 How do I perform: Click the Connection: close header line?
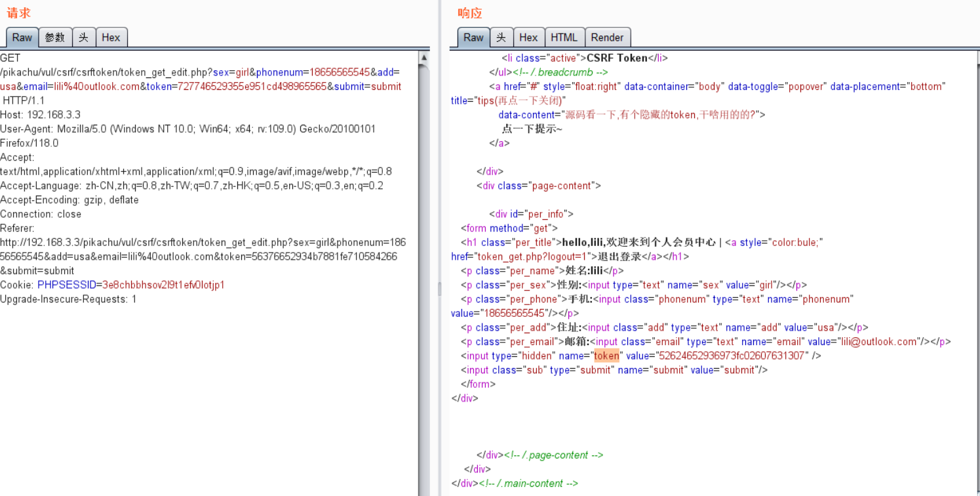(x=41, y=214)
